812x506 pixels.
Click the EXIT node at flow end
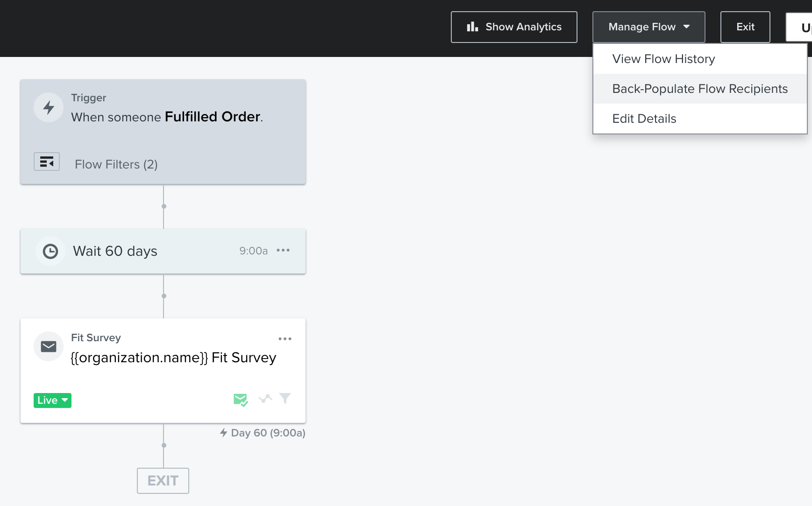point(163,481)
